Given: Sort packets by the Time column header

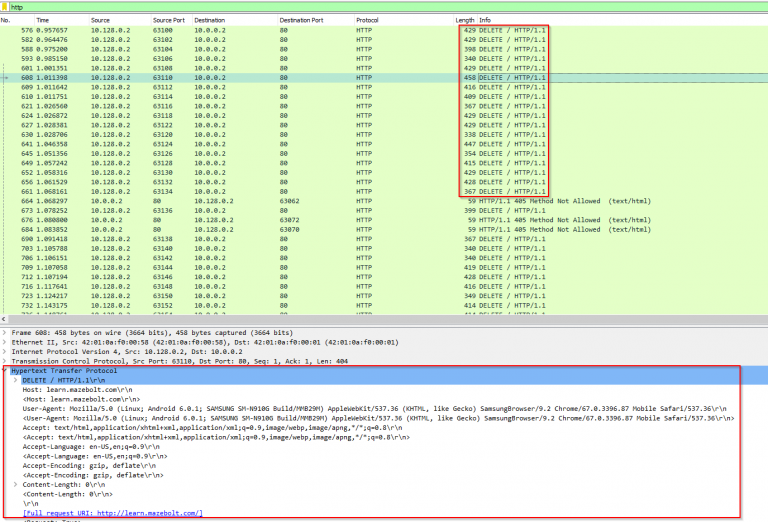Looking at the screenshot, I should pos(43,20).
